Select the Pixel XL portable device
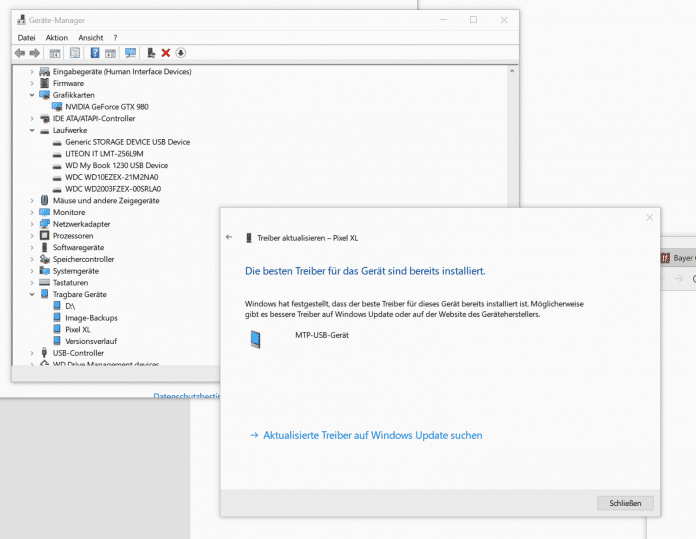 pyautogui.click(x=78, y=329)
